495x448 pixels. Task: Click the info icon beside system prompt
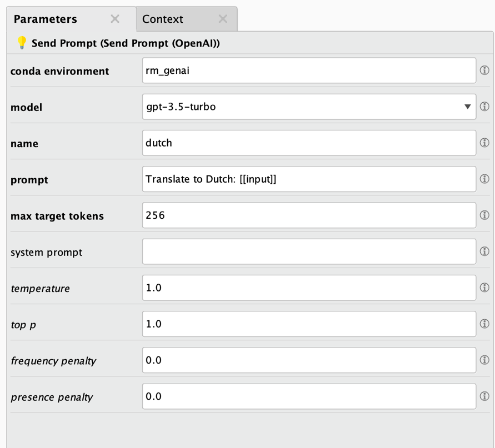[x=485, y=251]
